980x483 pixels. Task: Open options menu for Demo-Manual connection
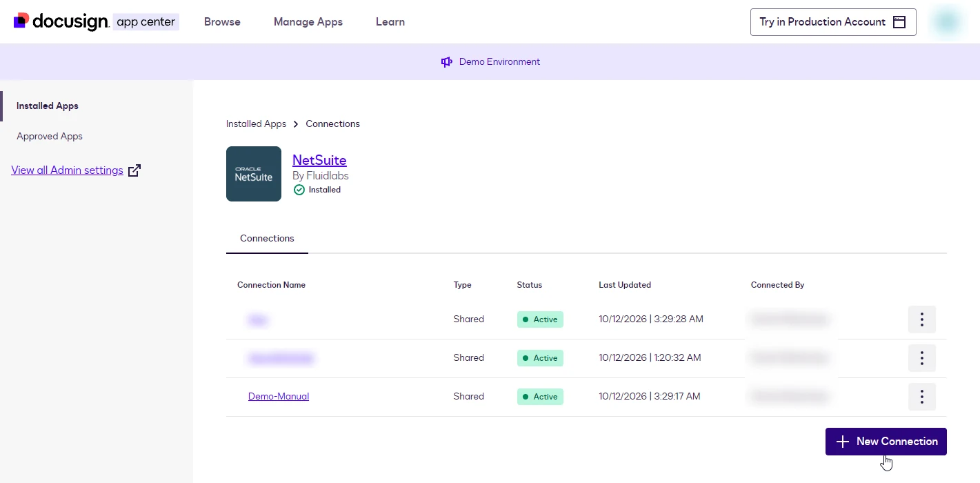922,397
